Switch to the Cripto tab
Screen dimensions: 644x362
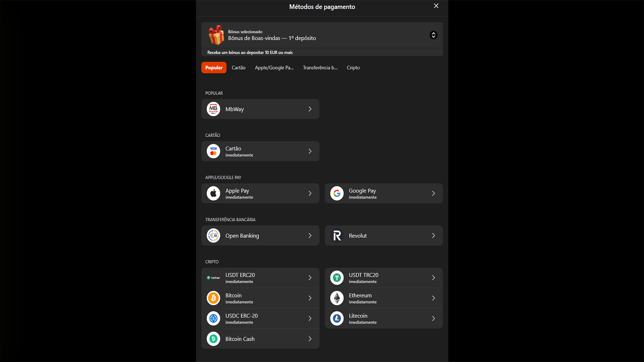point(353,68)
